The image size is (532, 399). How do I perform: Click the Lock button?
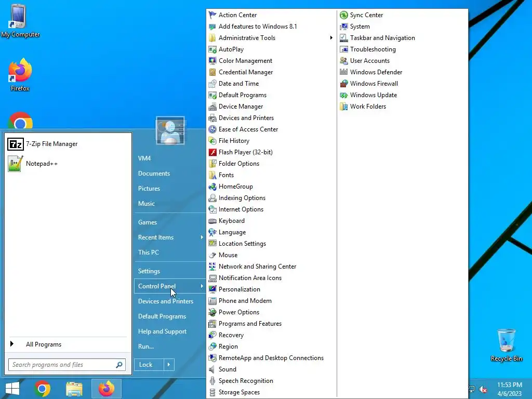click(x=149, y=365)
